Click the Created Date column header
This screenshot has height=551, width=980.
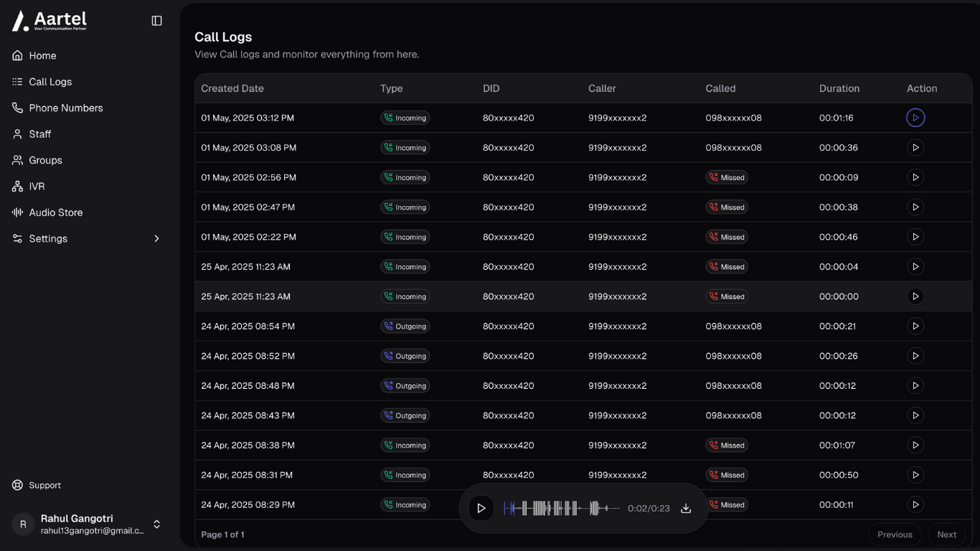[x=232, y=88]
